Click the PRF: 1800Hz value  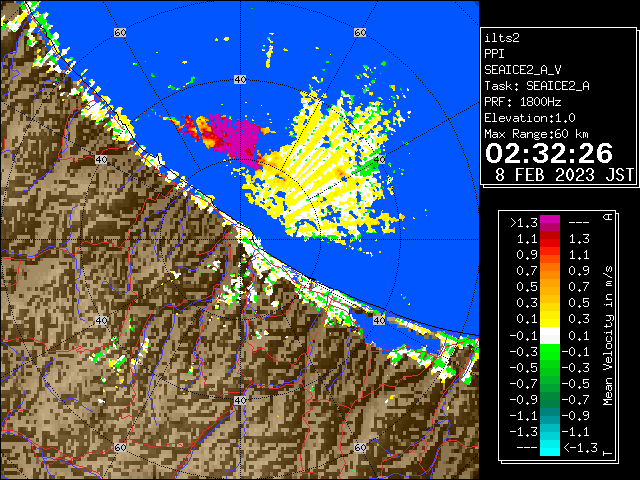coord(522,102)
